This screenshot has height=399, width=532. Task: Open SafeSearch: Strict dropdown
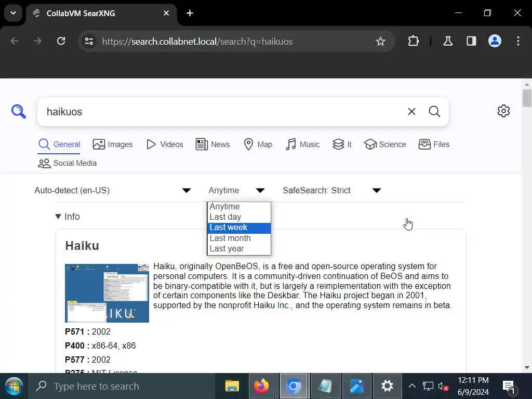(x=332, y=190)
